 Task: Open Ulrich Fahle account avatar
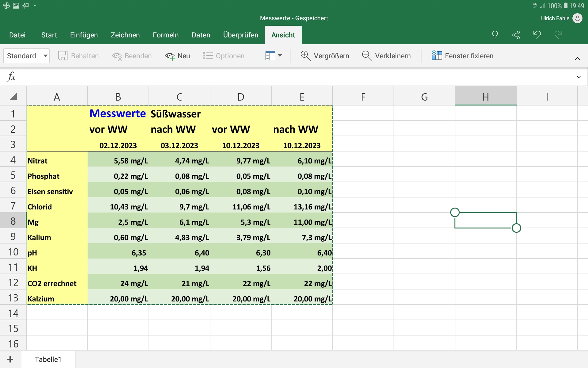coord(577,18)
